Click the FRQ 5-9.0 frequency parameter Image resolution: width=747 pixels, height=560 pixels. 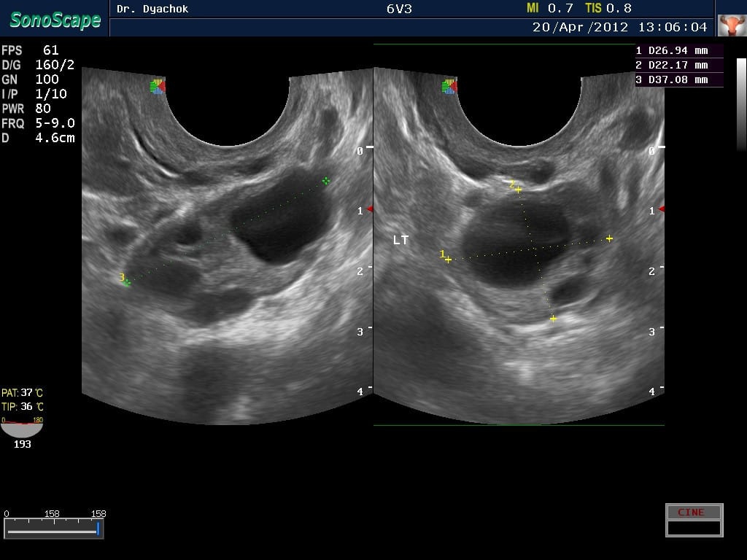(x=38, y=123)
